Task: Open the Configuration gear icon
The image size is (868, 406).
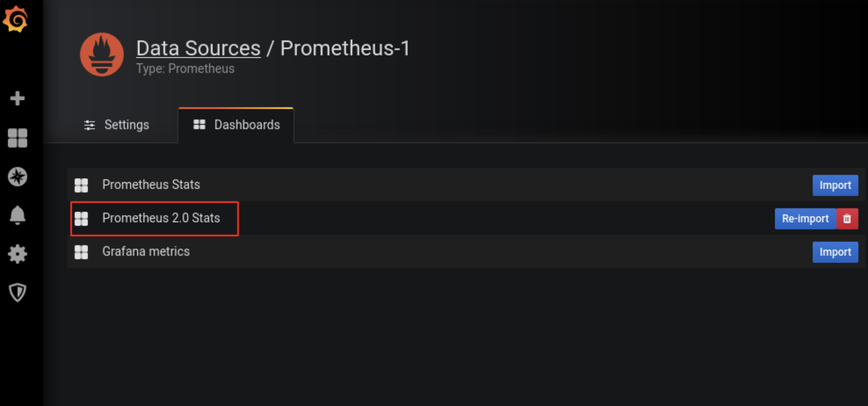Action: (x=17, y=254)
